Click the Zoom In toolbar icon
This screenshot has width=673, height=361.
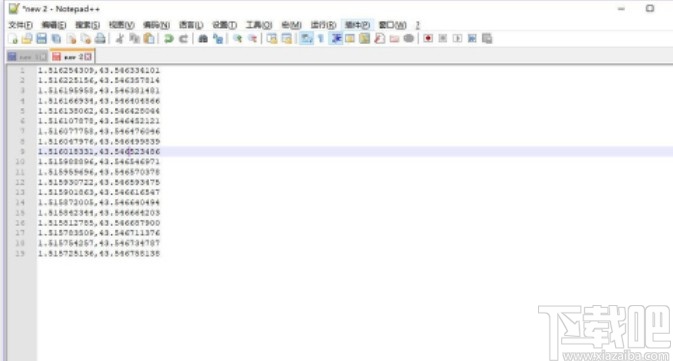(237, 39)
